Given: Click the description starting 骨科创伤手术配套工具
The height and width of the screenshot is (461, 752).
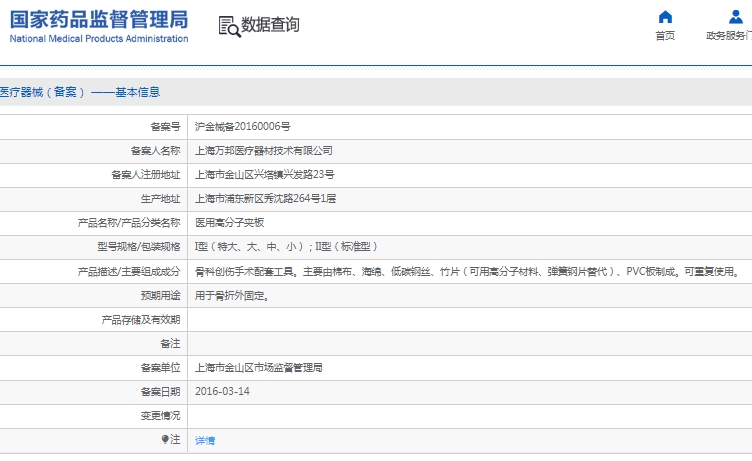Looking at the screenshot, I should (x=468, y=272).
